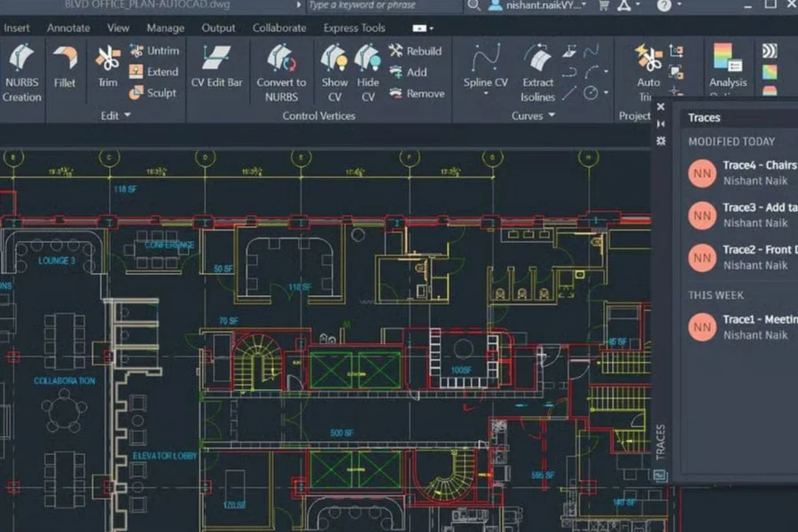The height and width of the screenshot is (532, 798).
Task: Click the Auto Trim icon
Action: [648, 69]
